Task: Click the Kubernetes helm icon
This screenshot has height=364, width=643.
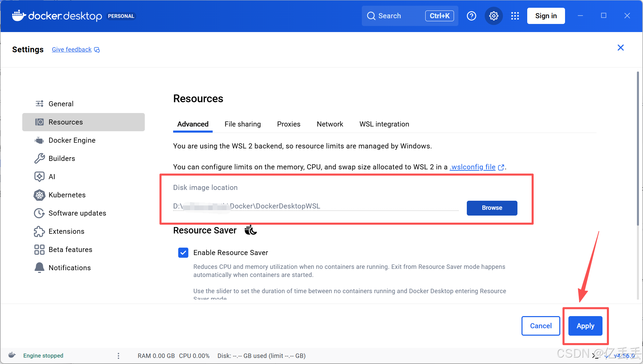Action: point(39,195)
